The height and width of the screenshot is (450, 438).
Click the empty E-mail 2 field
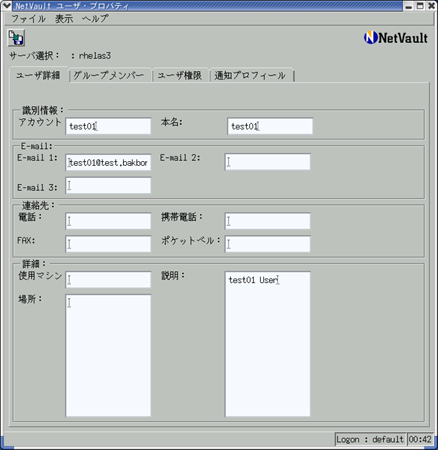[268, 162]
